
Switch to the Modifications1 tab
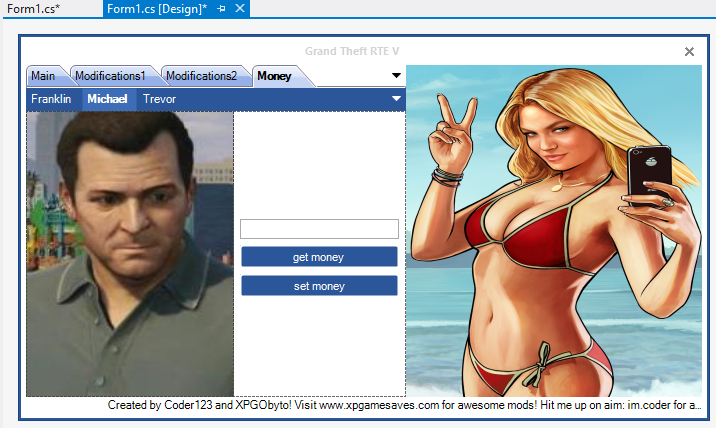pos(110,76)
